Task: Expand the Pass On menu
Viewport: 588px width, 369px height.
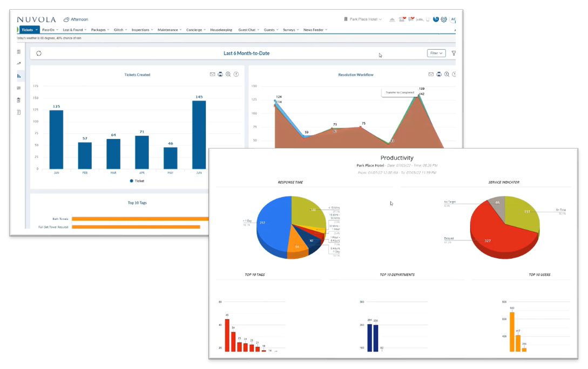Action: pyautogui.click(x=50, y=30)
